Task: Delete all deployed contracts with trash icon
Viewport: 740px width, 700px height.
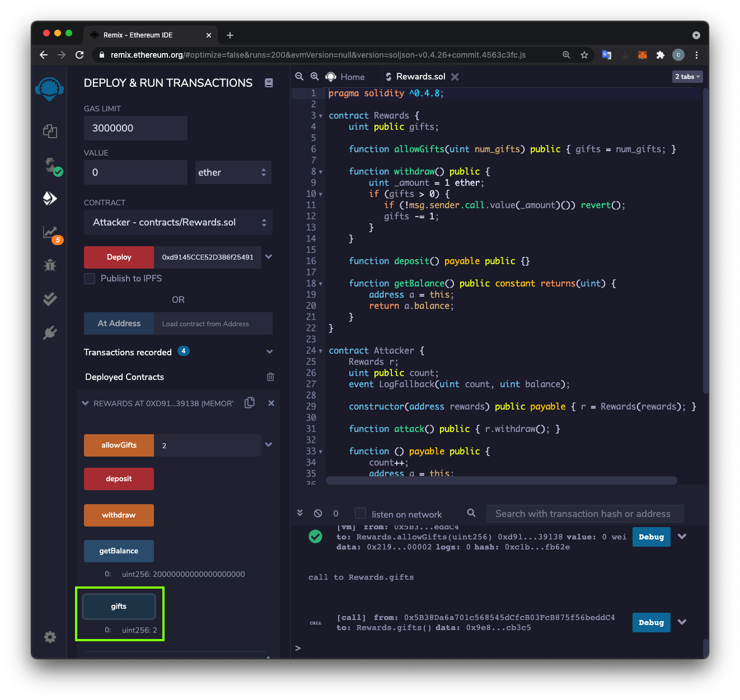Action: pyautogui.click(x=270, y=377)
